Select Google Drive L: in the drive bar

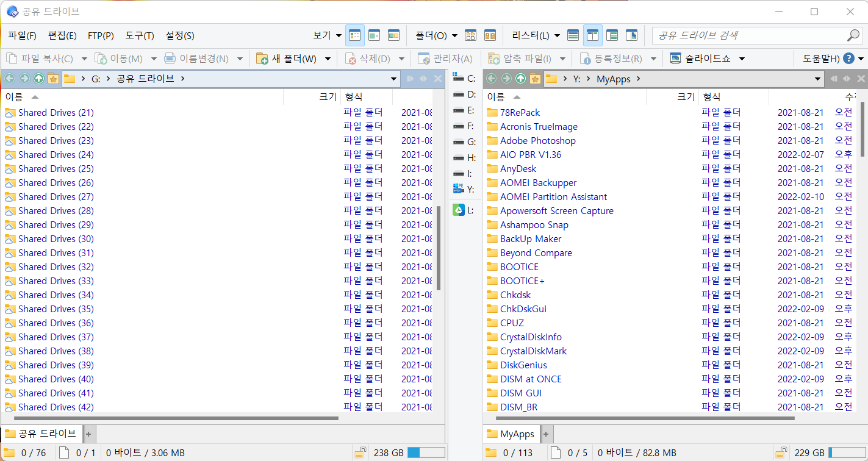[464, 210]
